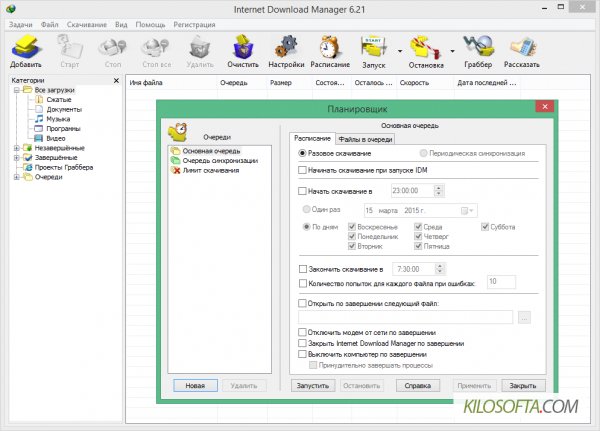Select Разовое скачивание radio button
This screenshot has height=431, width=600.
pos(302,153)
